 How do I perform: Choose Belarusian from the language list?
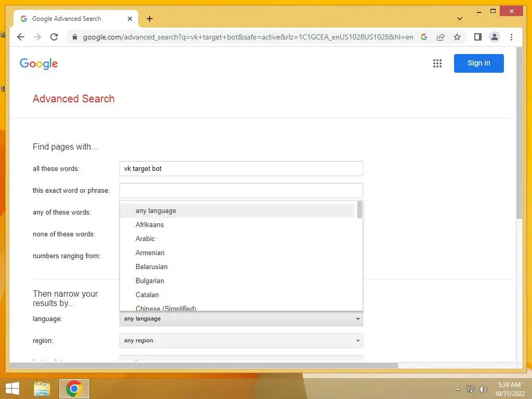coord(237,267)
